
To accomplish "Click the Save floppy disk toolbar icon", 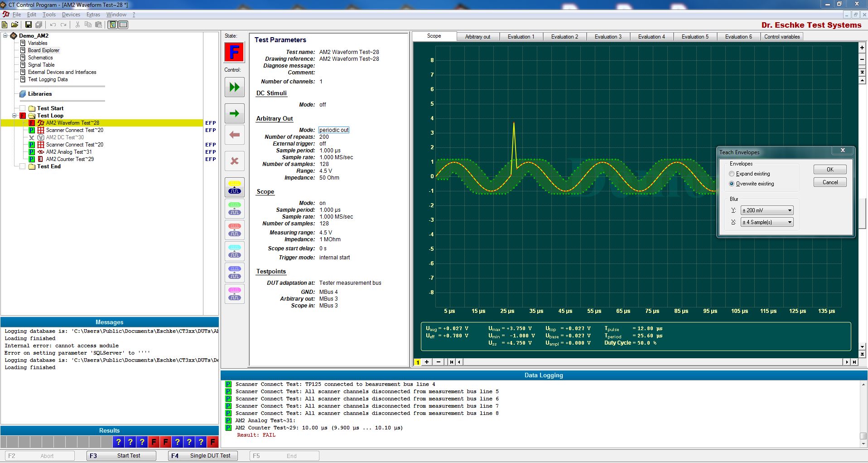I will click(x=29, y=24).
